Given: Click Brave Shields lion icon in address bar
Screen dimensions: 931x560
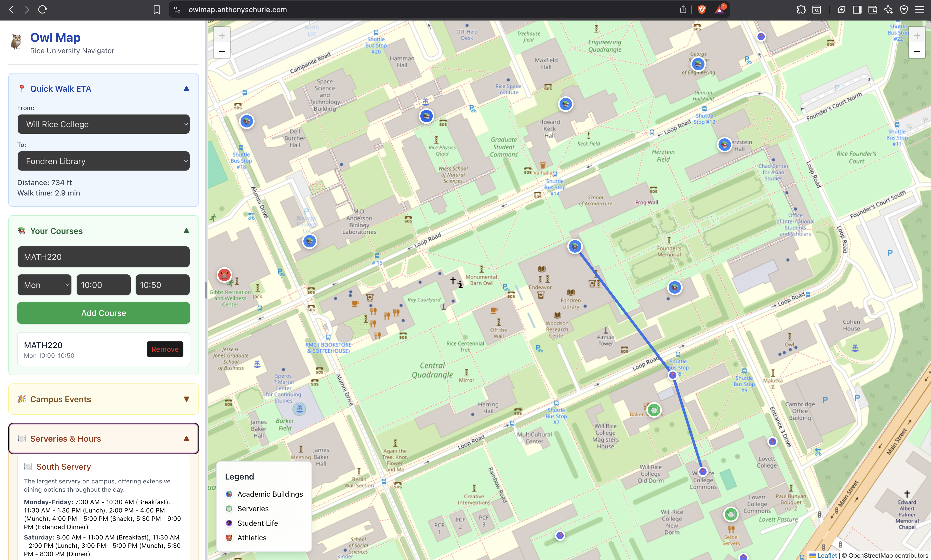Looking at the screenshot, I should (x=701, y=10).
